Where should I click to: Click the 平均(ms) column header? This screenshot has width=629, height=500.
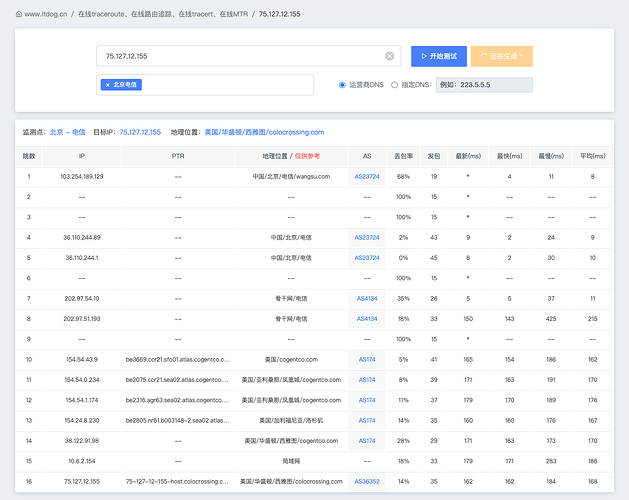point(592,156)
